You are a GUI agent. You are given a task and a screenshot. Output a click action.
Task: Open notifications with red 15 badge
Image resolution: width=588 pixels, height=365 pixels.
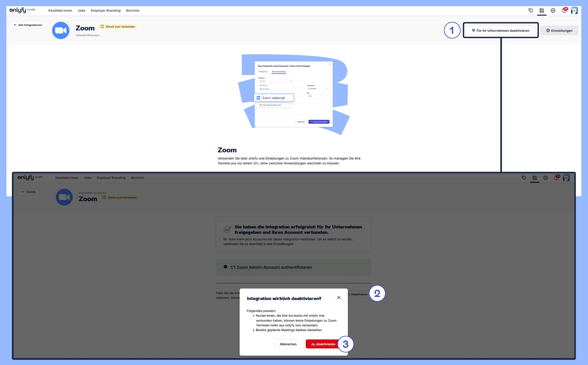[564, 10]
